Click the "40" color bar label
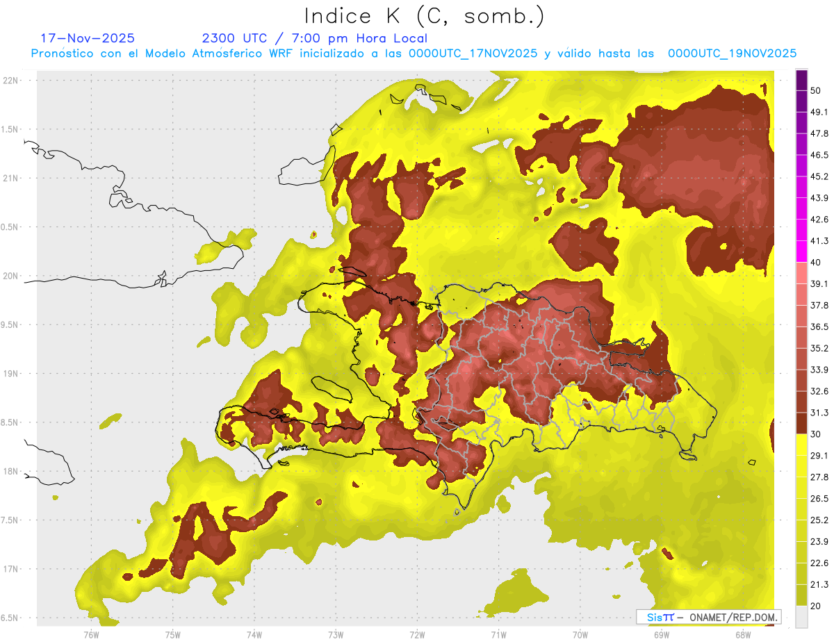Screen dimensions: 834x644 tap(816, 263)
